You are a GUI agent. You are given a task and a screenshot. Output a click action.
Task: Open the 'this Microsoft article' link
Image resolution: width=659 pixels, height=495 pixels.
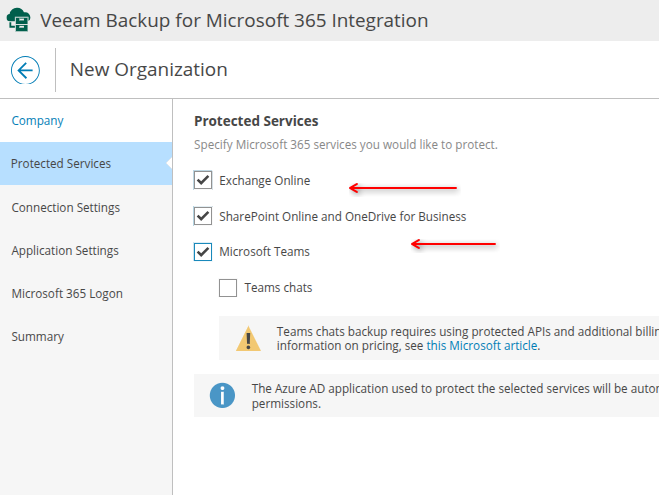point(482,346)
